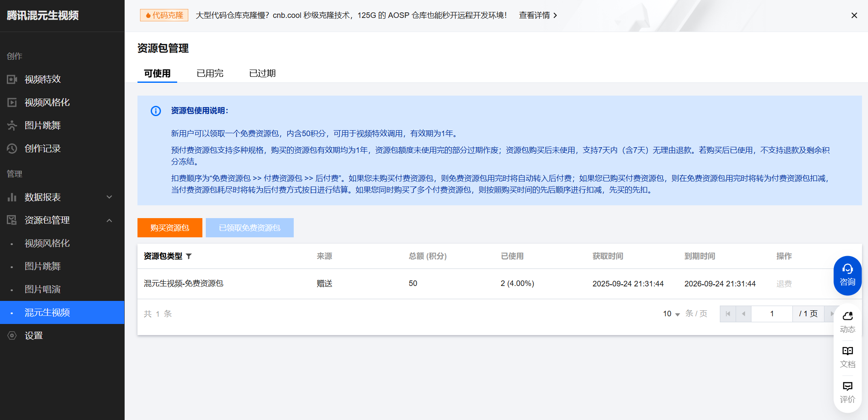Click the page number input field
The image size is (868, 420).
coord(772,314)
